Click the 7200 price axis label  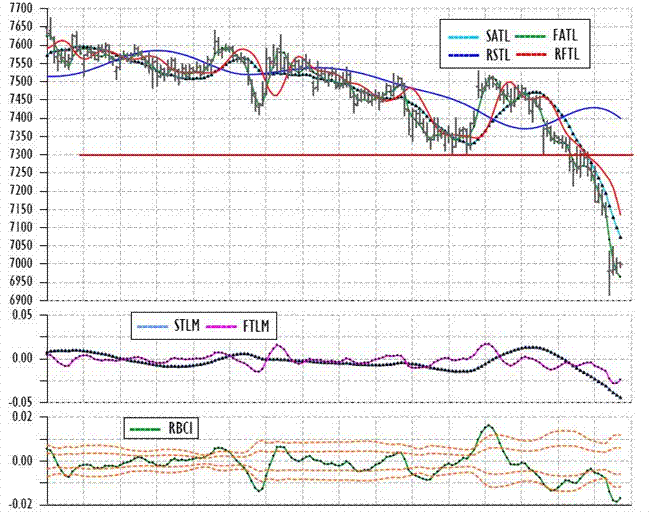21,191
